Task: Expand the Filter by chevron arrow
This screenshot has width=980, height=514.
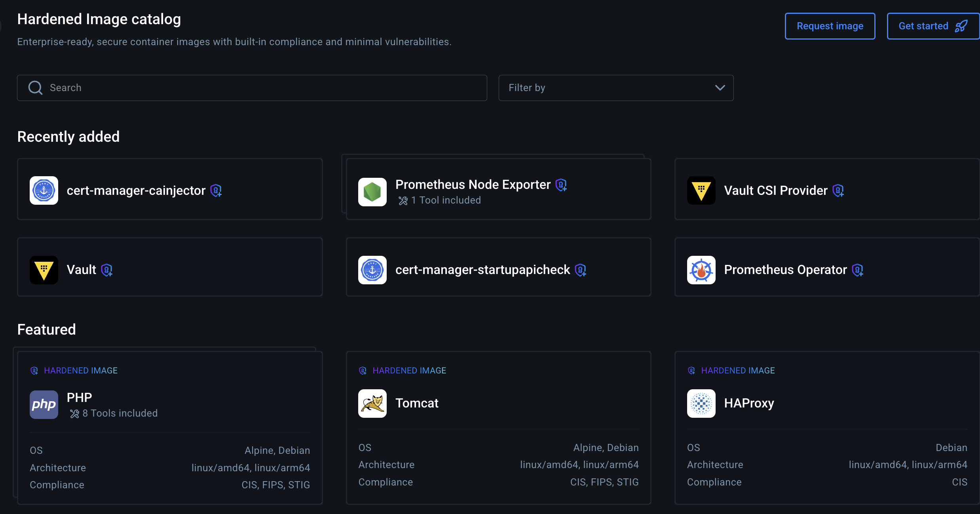Action: point(720,88)
